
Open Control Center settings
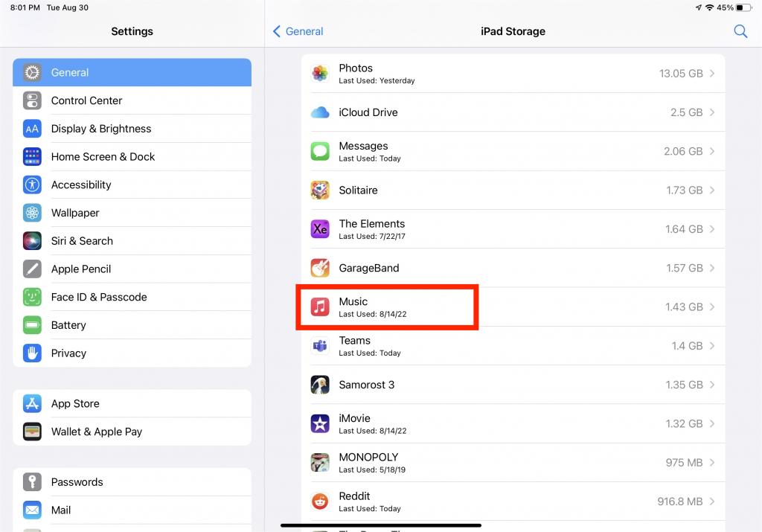[x=132, y=100]
